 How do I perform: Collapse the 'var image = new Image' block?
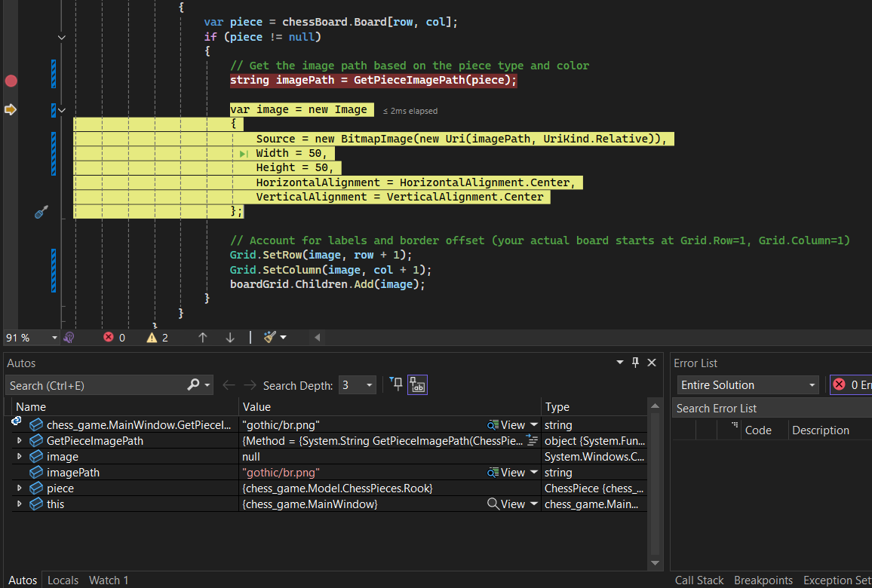(62, 110)
